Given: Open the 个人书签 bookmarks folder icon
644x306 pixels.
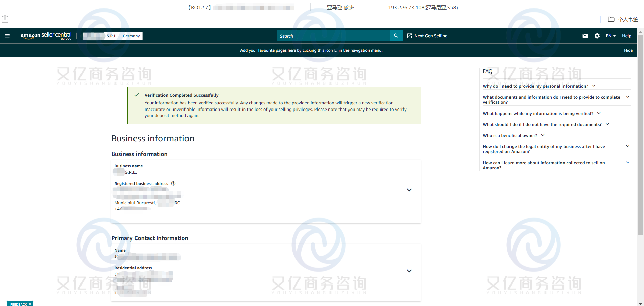Looking at the screenshot, I should (611, 19).
